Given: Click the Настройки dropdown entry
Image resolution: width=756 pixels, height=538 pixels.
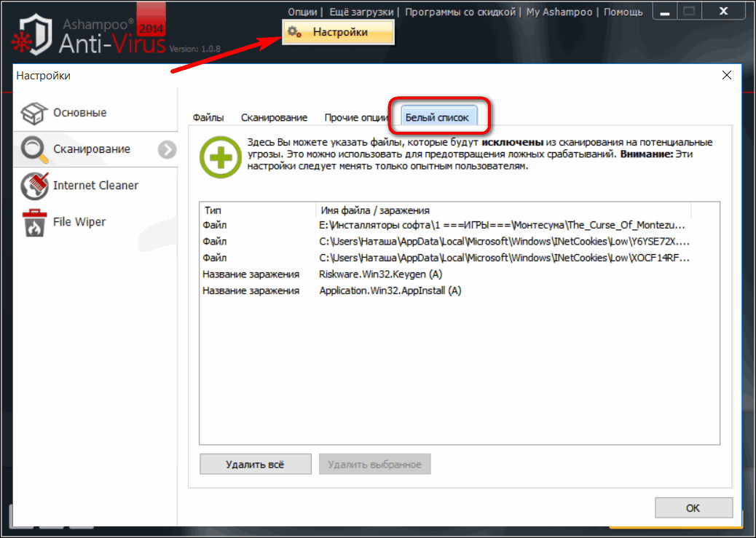Looking at the screenshot, I should (x=339, y=32).
